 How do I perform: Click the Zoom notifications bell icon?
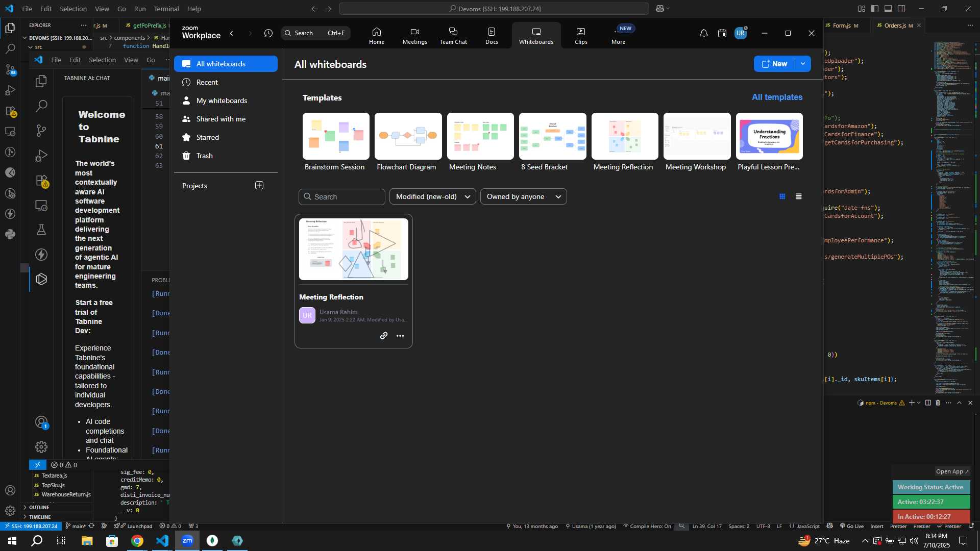coord(703,33)
